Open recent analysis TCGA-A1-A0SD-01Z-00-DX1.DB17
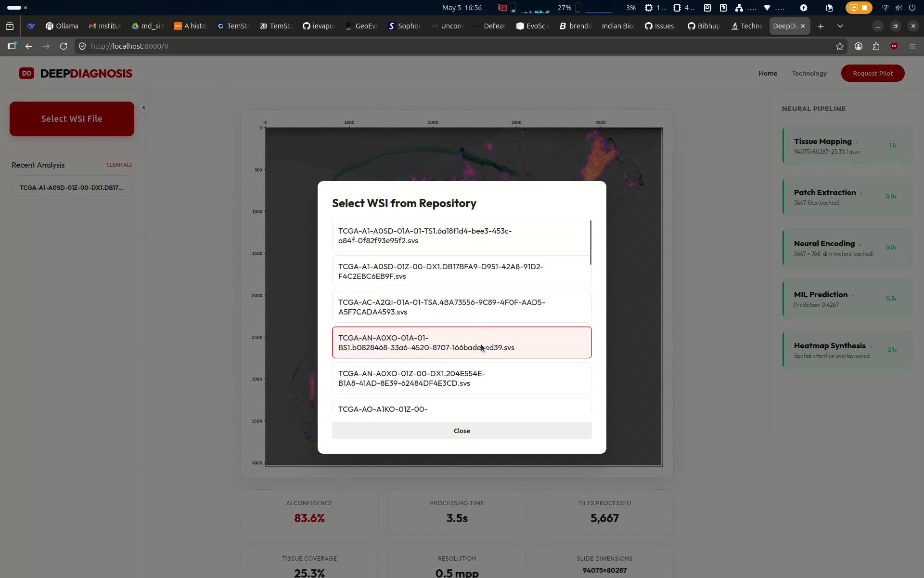924x578 pixels. 72,187
